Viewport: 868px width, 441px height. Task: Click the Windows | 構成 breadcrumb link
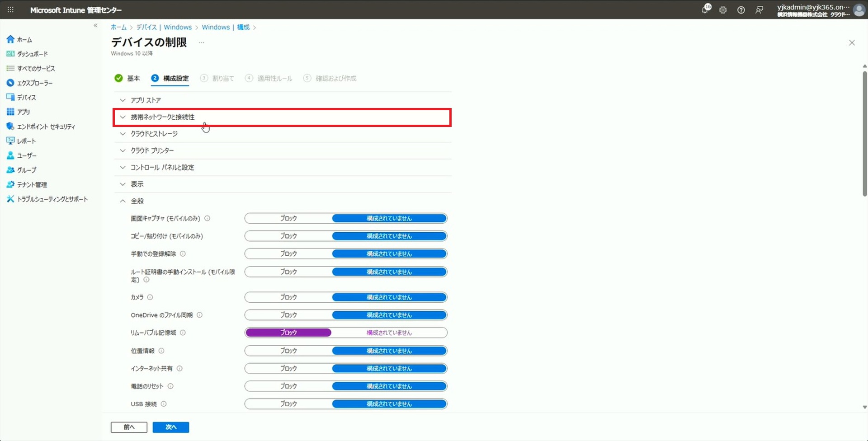click(225, 27)
